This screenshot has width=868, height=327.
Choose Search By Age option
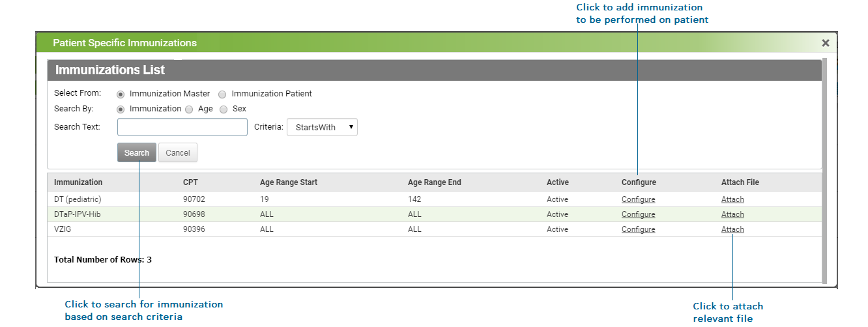click(x=189, y=109)
